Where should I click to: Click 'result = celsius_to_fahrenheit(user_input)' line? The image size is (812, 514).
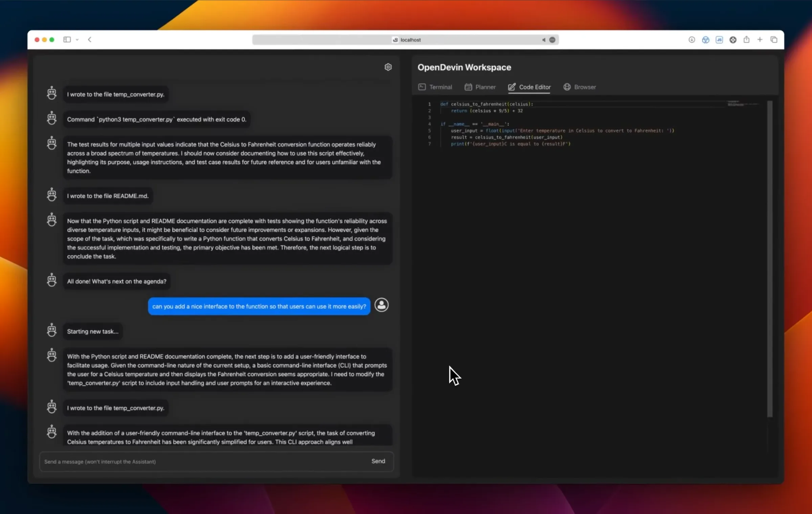pos(506,137)
